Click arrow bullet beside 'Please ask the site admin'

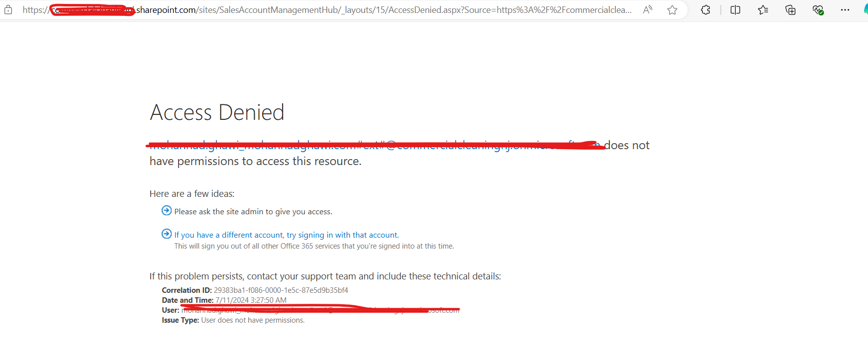click(x=167, y=211)
